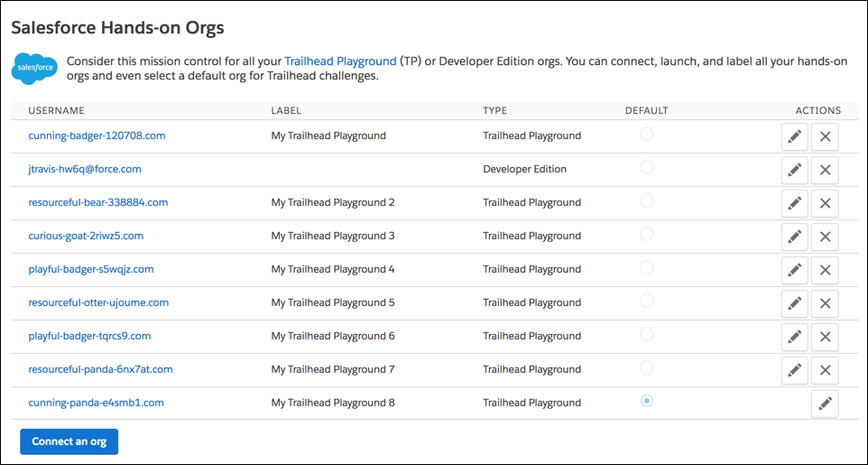Viewport: 868px width, 465px height.
Task: Click the My Trailhead Playground 3 label
Action: (x=333, y=236)
